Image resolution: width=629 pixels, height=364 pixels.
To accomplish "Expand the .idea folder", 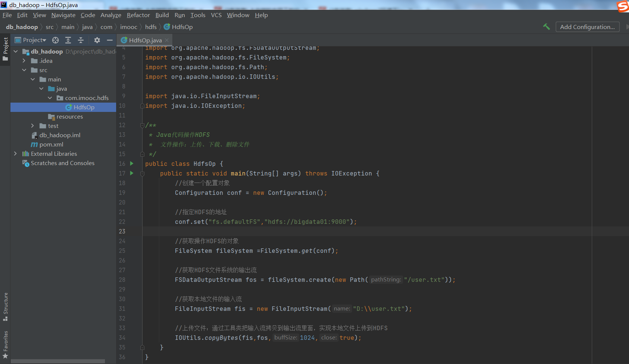I will pos(24,61).
